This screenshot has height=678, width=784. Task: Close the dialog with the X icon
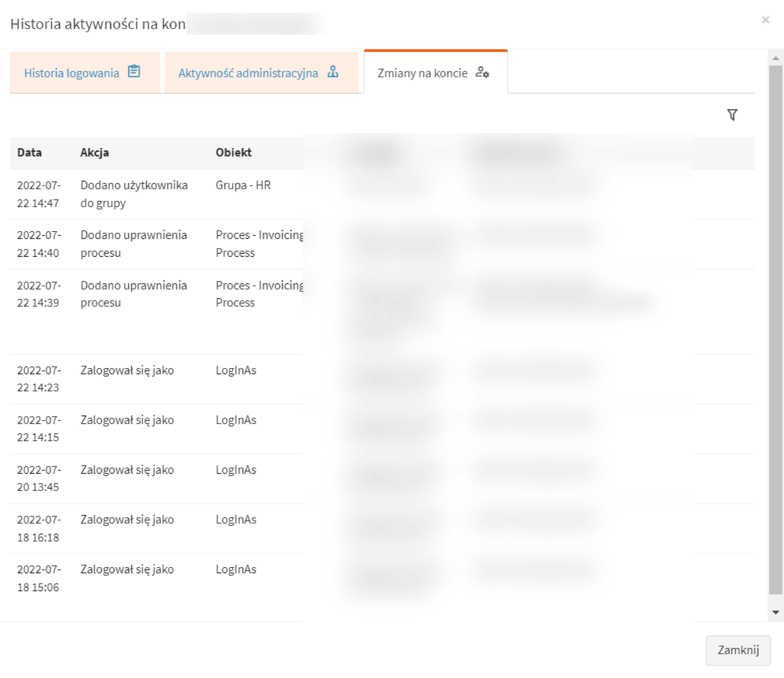[x=765, y=20]
